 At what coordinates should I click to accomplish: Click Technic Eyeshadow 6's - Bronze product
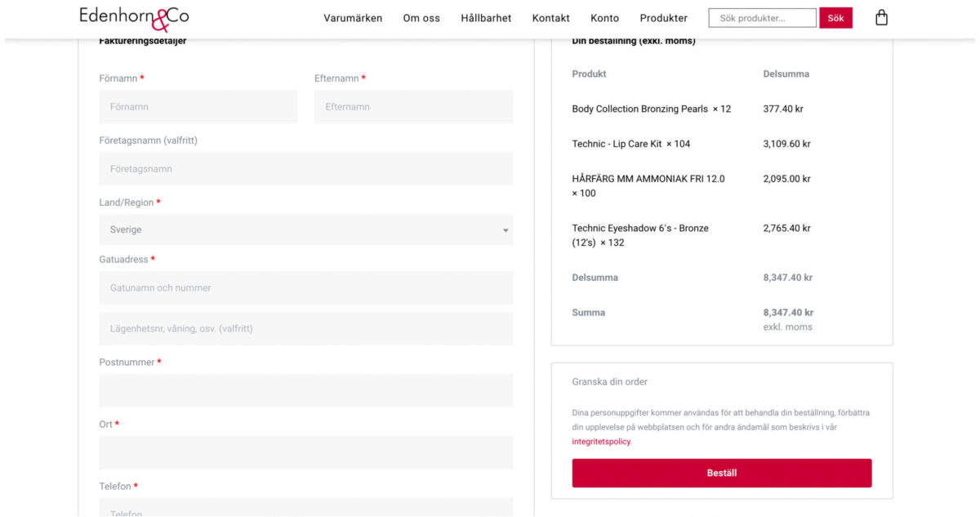640,236
